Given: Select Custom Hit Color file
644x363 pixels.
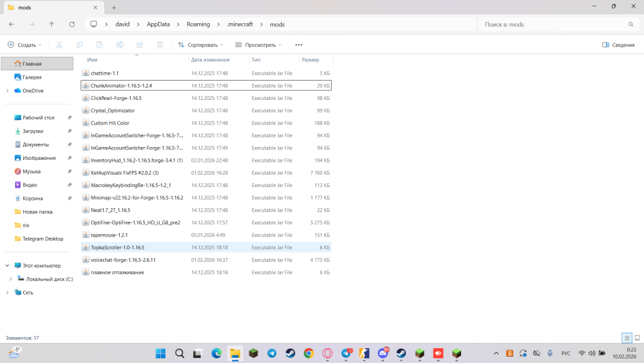Looking at the screenshot, I should (206, 123).
